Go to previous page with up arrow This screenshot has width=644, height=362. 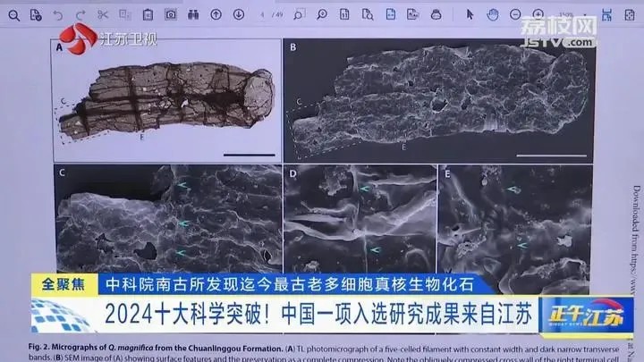point(215,14)
